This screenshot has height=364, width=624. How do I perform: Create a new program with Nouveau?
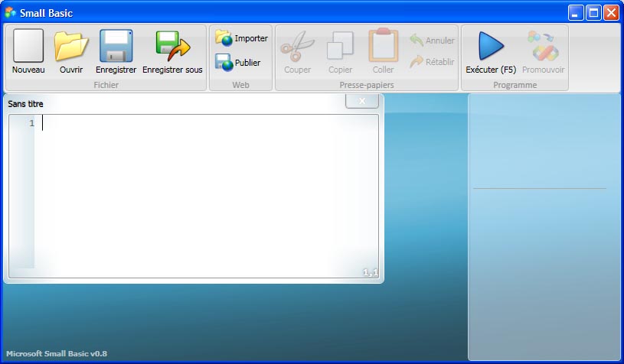pyautogui.click(x=28, y=51)
